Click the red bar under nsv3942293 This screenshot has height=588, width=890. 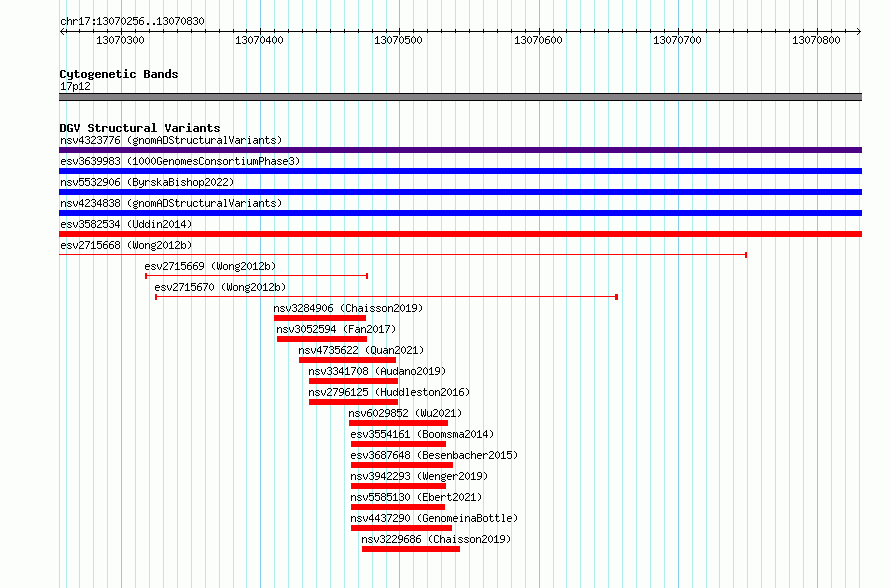coord(398,486)
